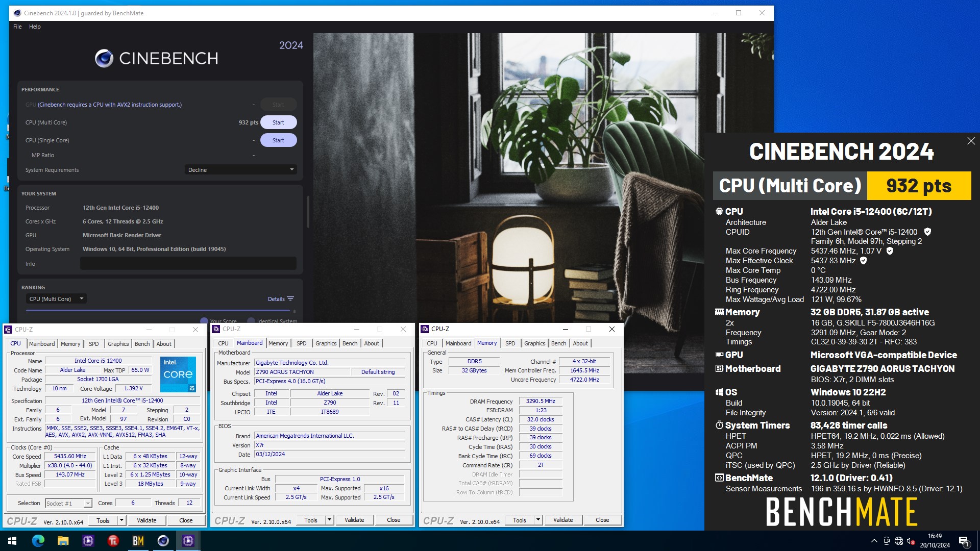The height and width of the screenshot is (551, 980).
Task: Click the 932 pts score in BenchMate panel
Action: pos(919,186)
